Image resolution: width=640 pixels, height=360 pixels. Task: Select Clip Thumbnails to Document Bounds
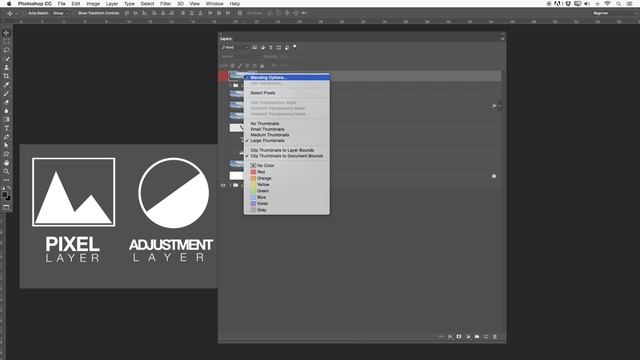point(287,156)
